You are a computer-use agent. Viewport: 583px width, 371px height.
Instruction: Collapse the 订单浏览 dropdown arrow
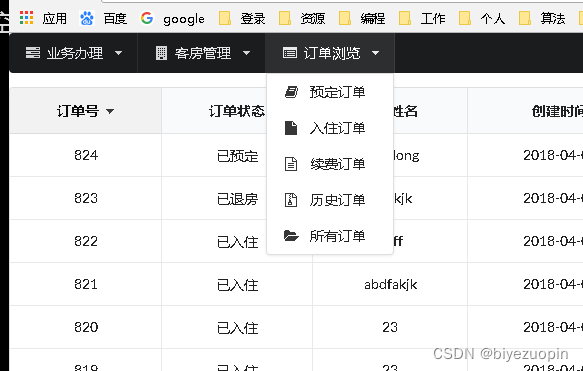click(376, 53)
